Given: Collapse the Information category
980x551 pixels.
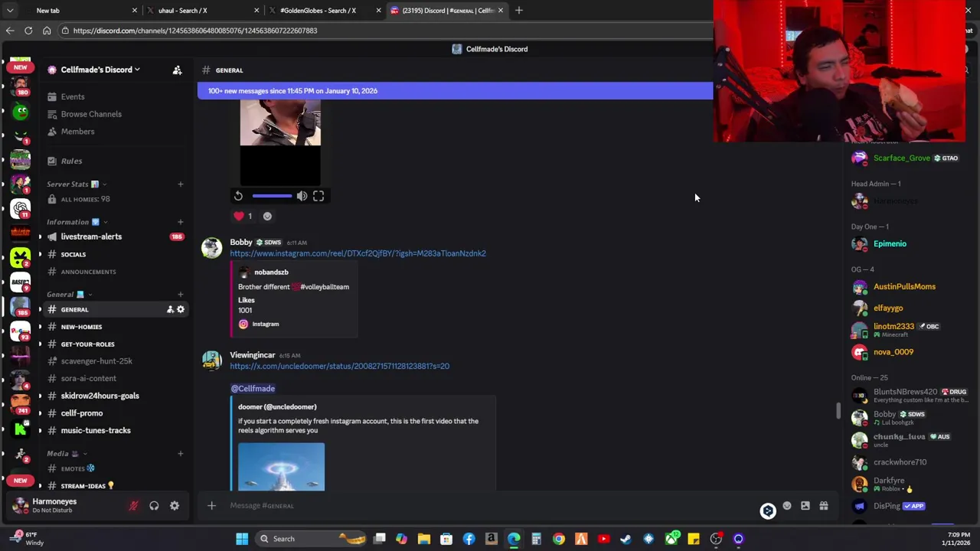Looking at the screenshot, I should click(x=77, y=222).
